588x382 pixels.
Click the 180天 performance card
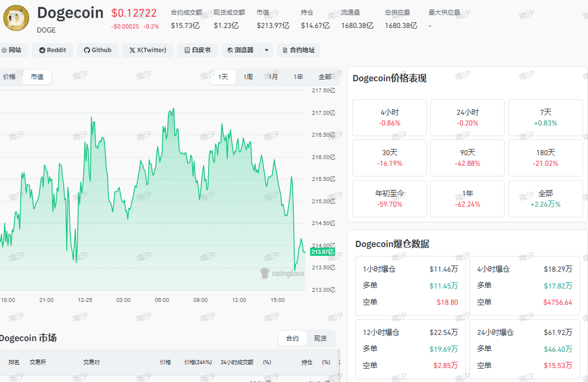coord(545,158)
